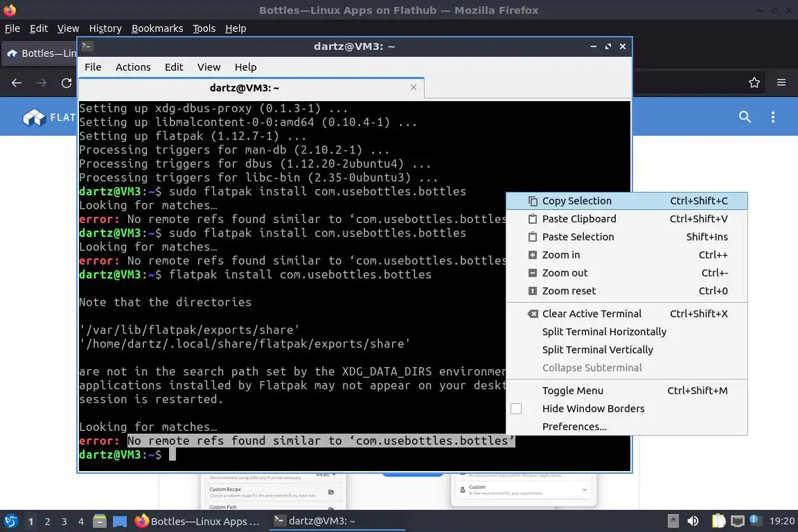Click the Clear Active Terminal erase icon
Image resolution: width=798 pixels, height=532 pixels.
532,314
